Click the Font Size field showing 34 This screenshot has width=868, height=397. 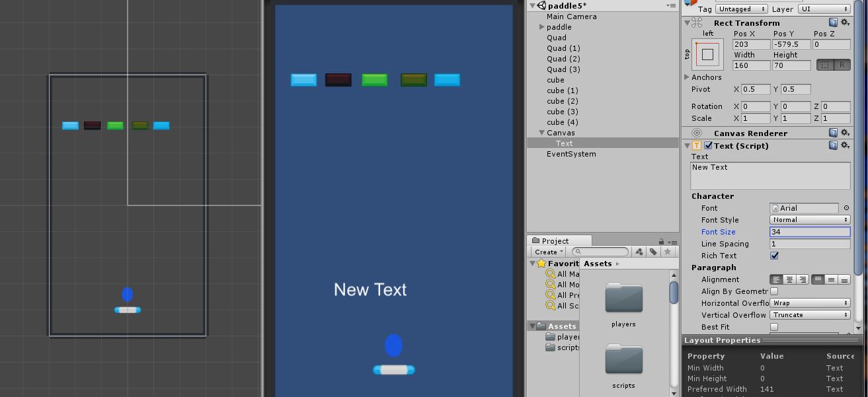(809, 231)
